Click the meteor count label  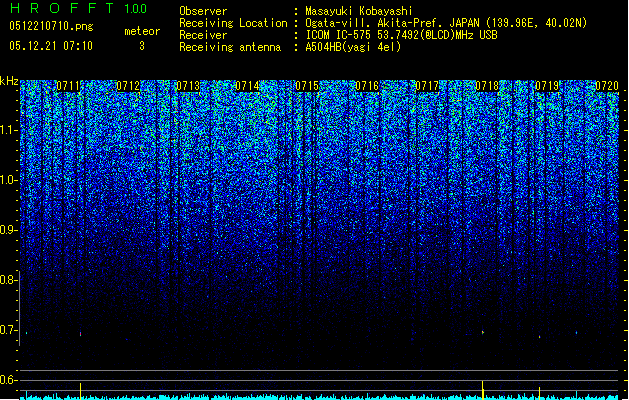coord(142,31)
